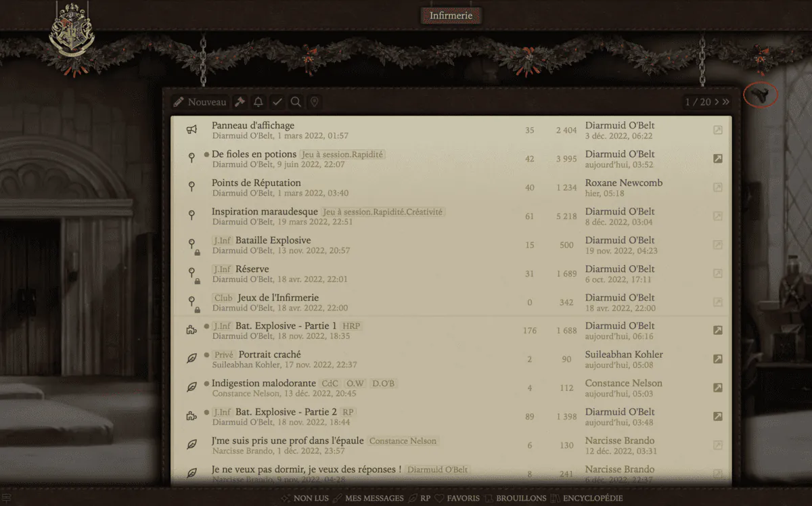The width and height of the screenshot is (812, 506).
Task: Open RP section in bottom bar
Action: pos(419,499)
